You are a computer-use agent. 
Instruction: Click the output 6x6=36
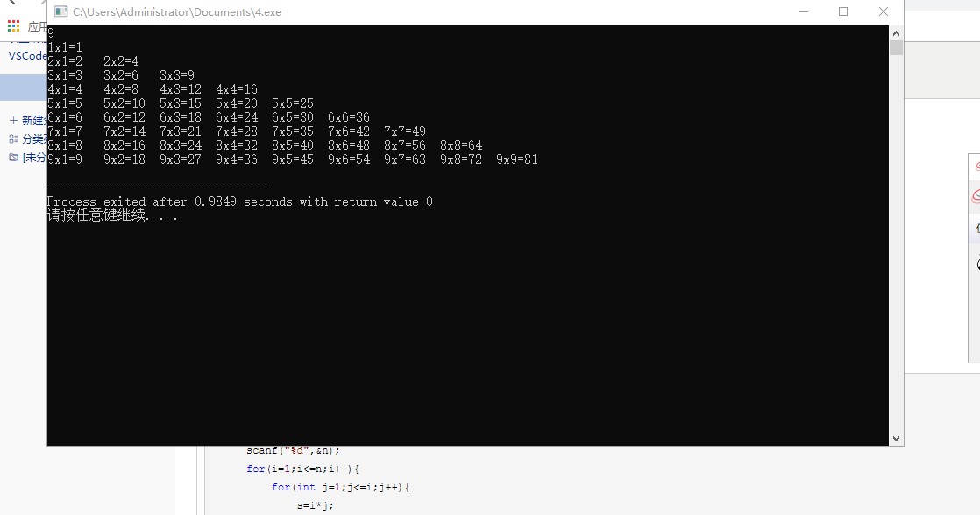[x=349, y=117]
